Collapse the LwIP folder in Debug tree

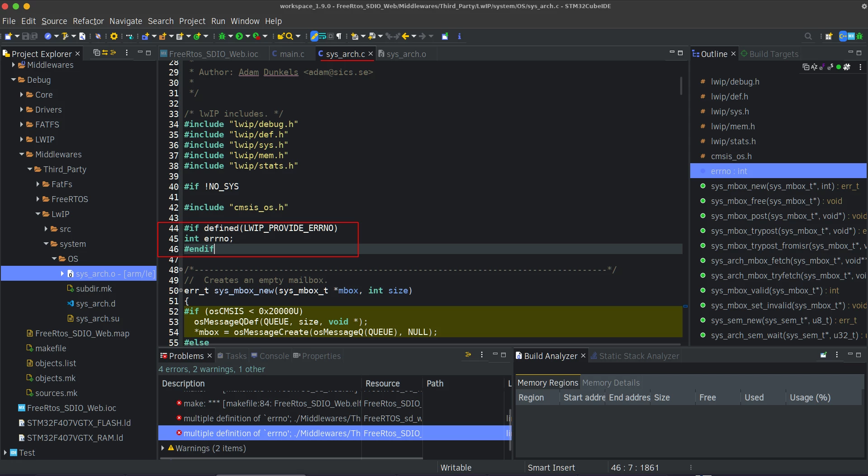[x=38, y=214]
